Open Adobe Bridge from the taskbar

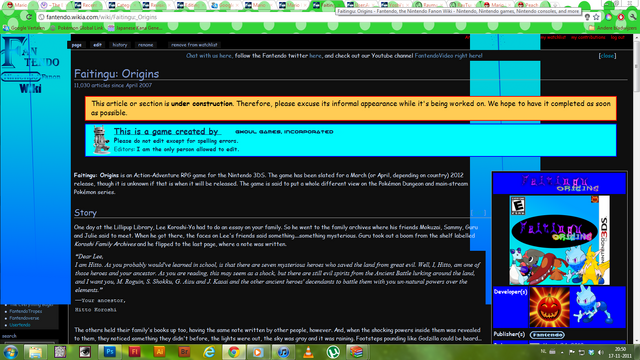pyautogui.click(x=184, y=352)
